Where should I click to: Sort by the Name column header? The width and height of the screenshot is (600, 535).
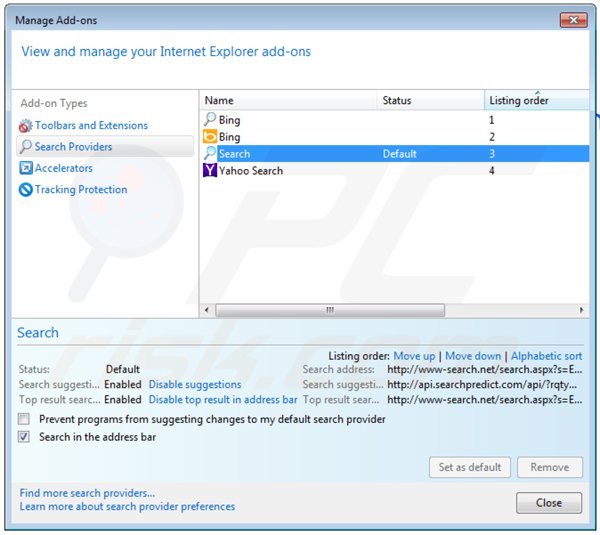(x=288, y=101)
